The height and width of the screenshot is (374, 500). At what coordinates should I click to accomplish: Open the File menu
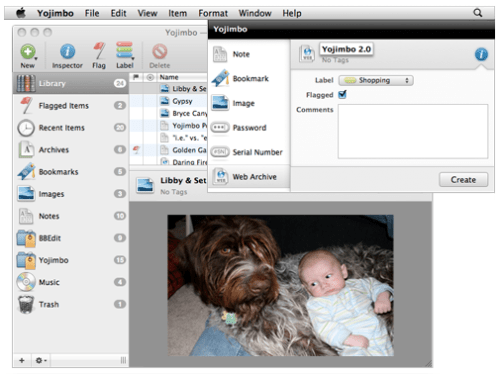[x=92, y=13]
